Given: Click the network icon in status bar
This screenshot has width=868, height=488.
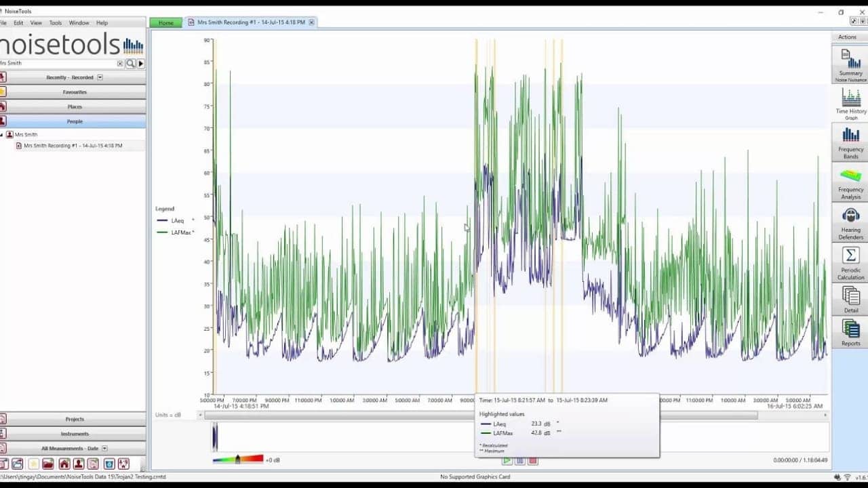Looking at the screenshot, I should (847, 477).
